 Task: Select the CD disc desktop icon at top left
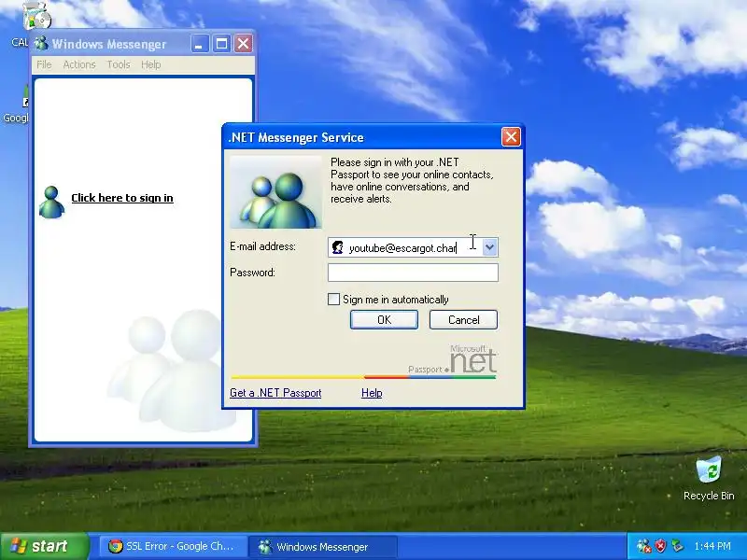[37, 16]
